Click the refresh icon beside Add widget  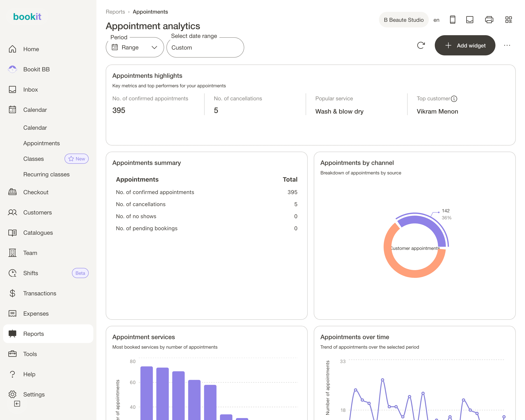(x=421, y=45)
